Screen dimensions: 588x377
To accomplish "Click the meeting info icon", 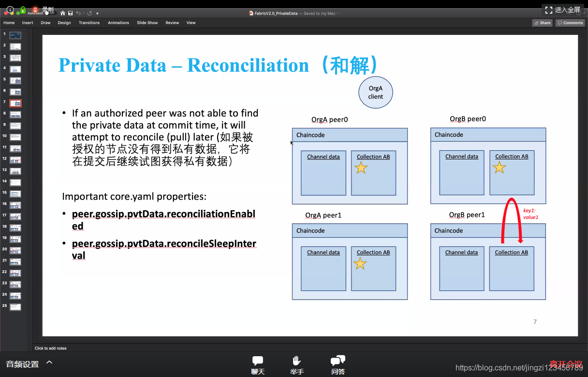I will click(10, 9).
